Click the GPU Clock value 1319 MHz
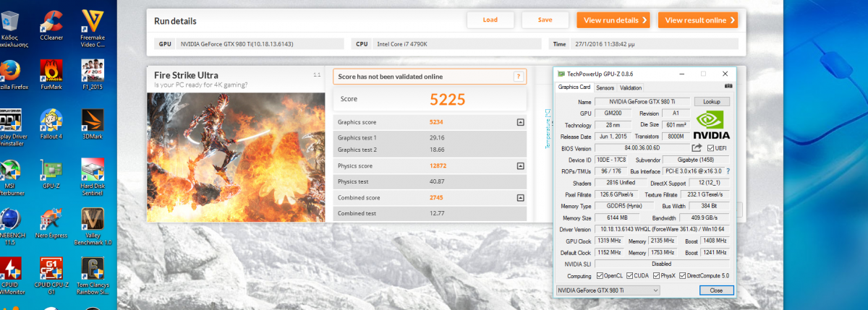This screenshot has height=310, width=868. (x=610, y=241)
